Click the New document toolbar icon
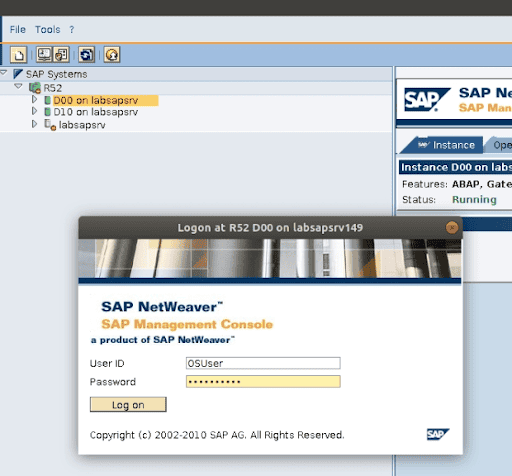 pyautogui.click(x=18, y=54)
